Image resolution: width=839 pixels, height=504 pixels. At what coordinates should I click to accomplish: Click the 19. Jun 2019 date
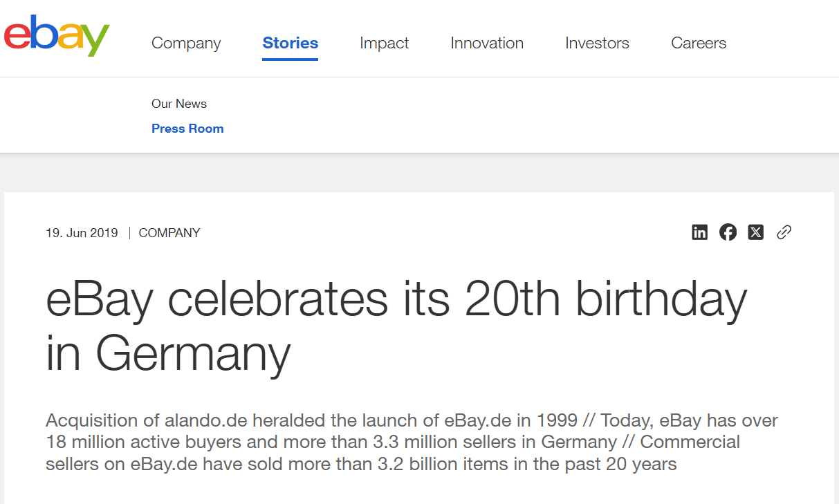click(x=82, y=233)
